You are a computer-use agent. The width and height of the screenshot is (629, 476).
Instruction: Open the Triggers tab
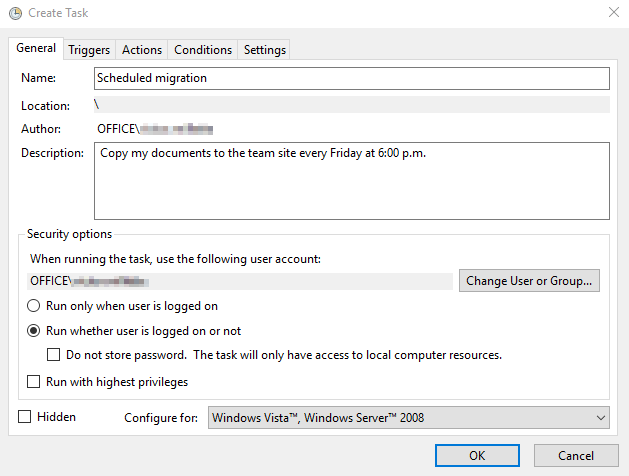tap(89, 50)
